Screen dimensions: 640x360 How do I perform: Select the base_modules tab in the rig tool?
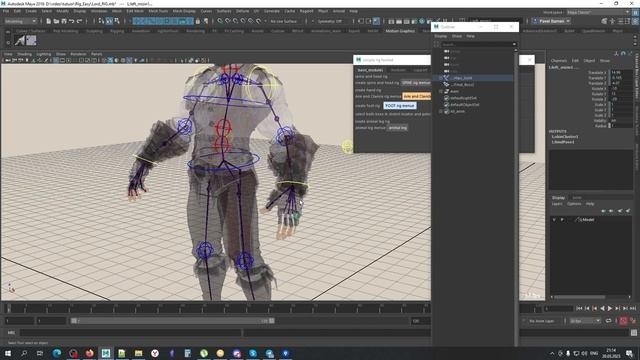[x=370, y=70]
